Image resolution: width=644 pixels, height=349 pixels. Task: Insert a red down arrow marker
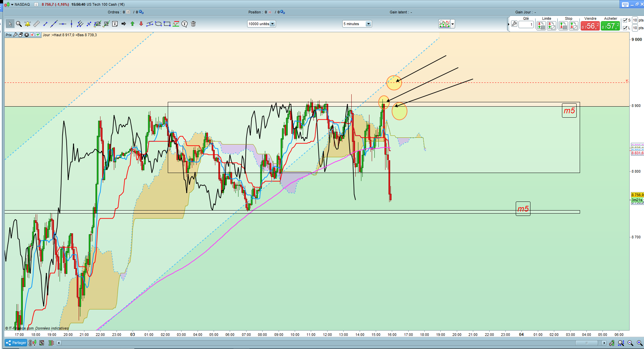point(141,24)
